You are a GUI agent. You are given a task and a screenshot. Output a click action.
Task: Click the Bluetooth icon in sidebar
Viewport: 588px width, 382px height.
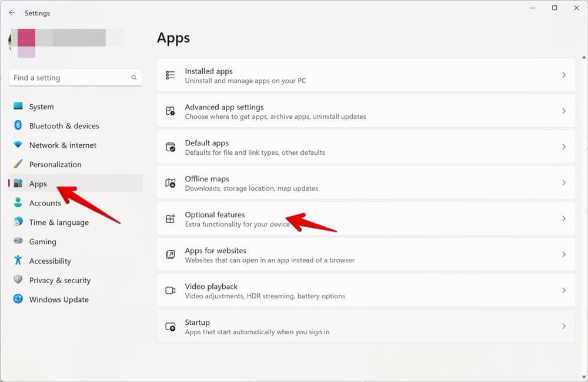(18, 125)
